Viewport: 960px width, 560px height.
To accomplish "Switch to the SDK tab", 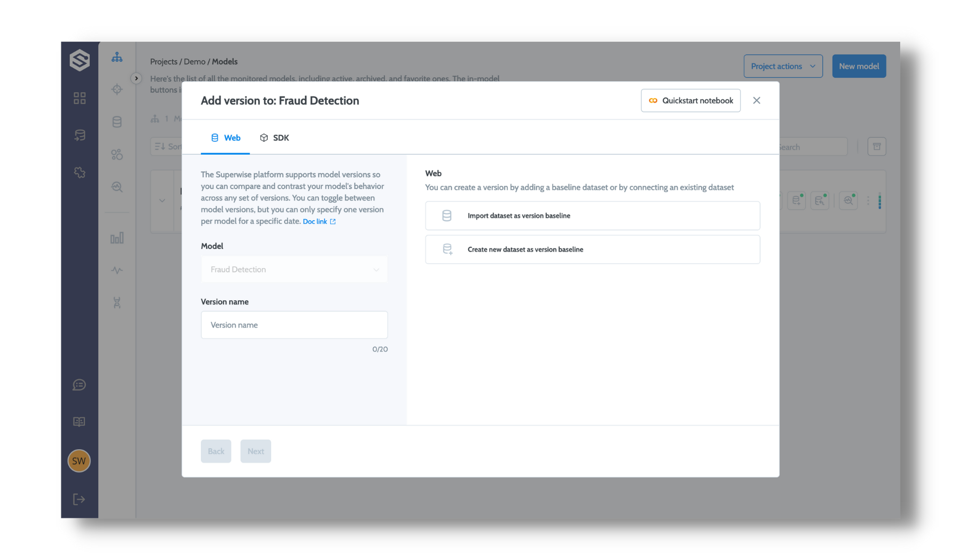I will click(274, 138).
